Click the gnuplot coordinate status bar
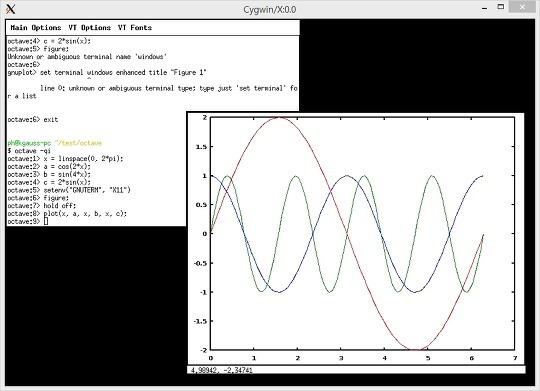Image resolution: width=540 pixels, height=391 pixels. [x=356, y=370]
